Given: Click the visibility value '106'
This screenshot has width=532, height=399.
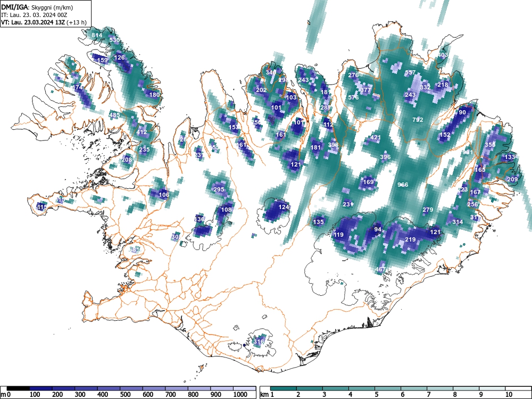Looking at the screenshot, I should click(x=164, y=195).
